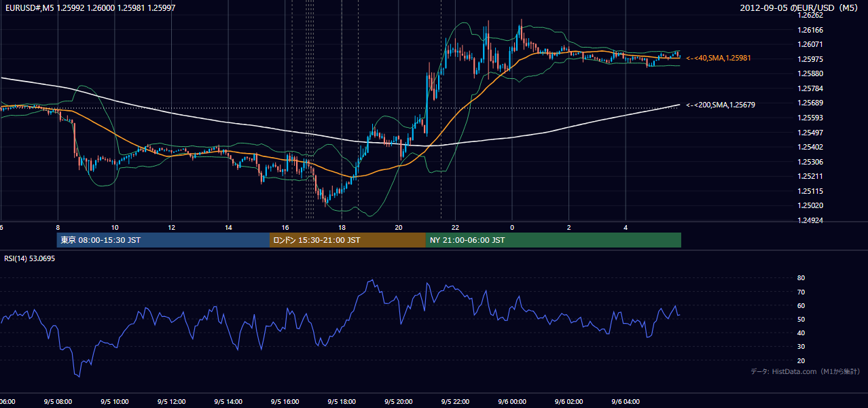Image resolution: width=868 pixels, height=408 pixels.
Task: Select the 40 SMA label showing 1.25981
Action: coord(719,58)
